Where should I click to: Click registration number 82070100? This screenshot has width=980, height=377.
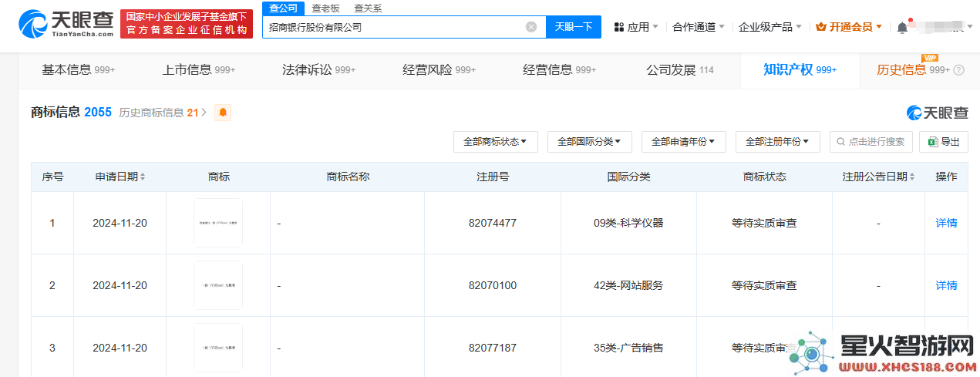point(492,285)
